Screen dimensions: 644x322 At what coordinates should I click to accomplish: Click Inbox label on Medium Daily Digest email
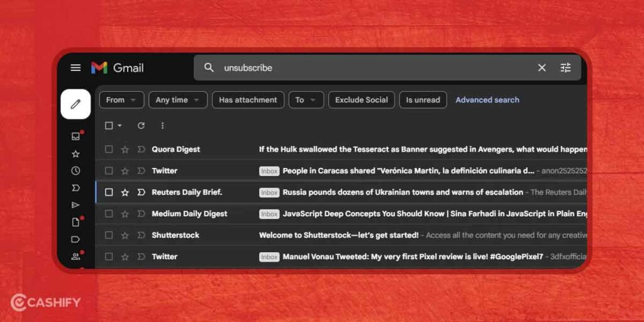point(269,214)
